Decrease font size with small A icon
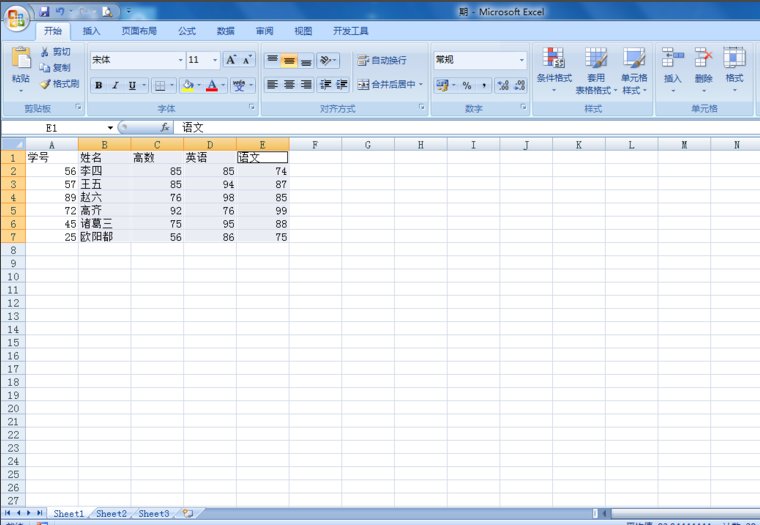This screenshot has height=525, width=760. tap(247, 60)
